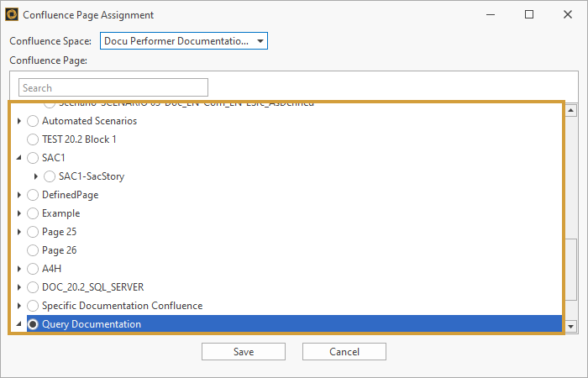Expand the SAC1-SacStory child node
This screenshot has width=588, height=378.
click(x=36, y=176)
